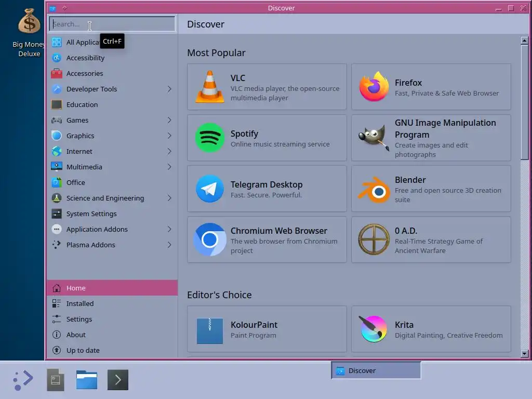Click the All Applications grid icon

coord(57,42)
